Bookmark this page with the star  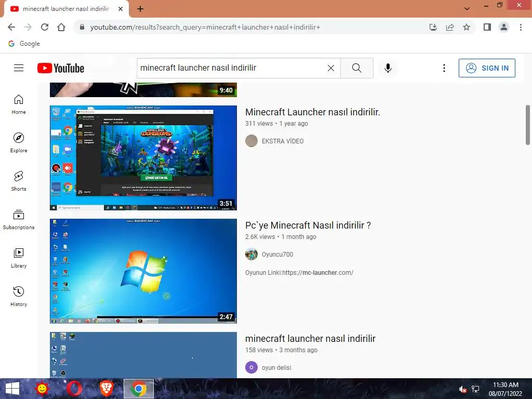[467, 27]
